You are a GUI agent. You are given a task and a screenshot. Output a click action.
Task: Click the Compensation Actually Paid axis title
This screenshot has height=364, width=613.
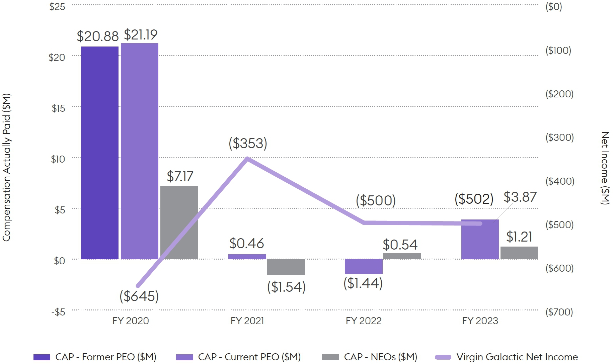[x=6, y=167]
